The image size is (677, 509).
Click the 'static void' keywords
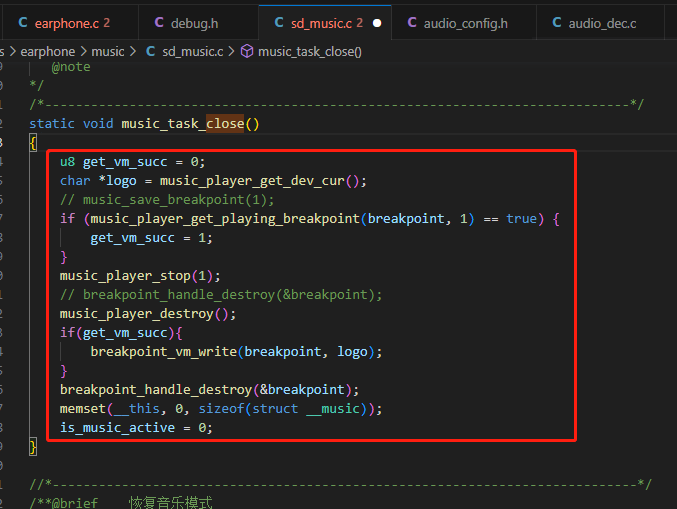(71, 124)
